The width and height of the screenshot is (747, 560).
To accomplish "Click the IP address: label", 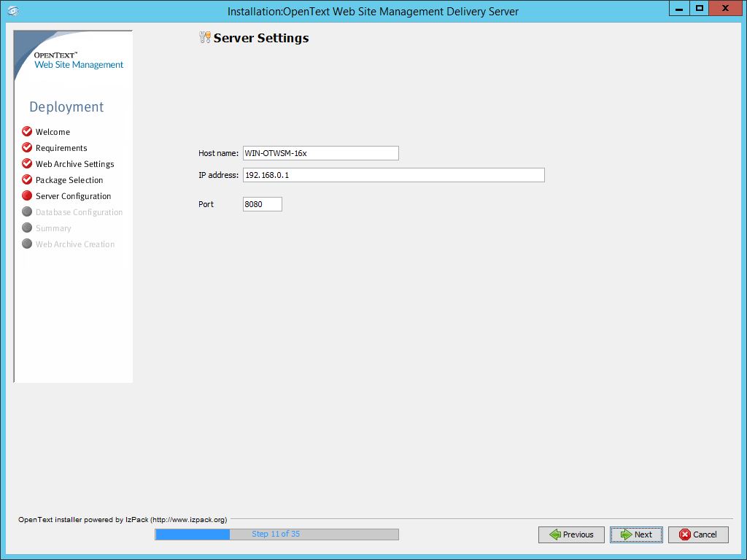I will click(218, 175).
